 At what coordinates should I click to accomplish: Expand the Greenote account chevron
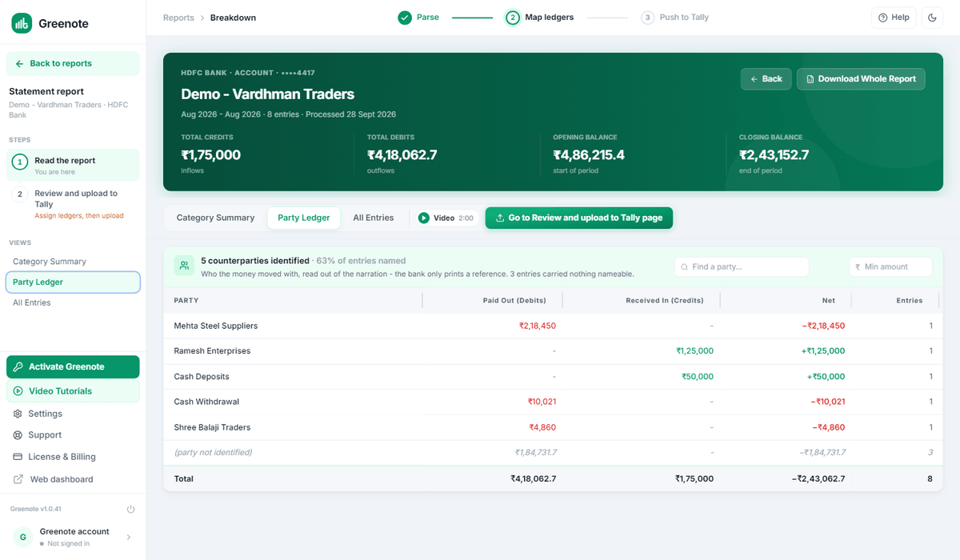coord(130,538)
